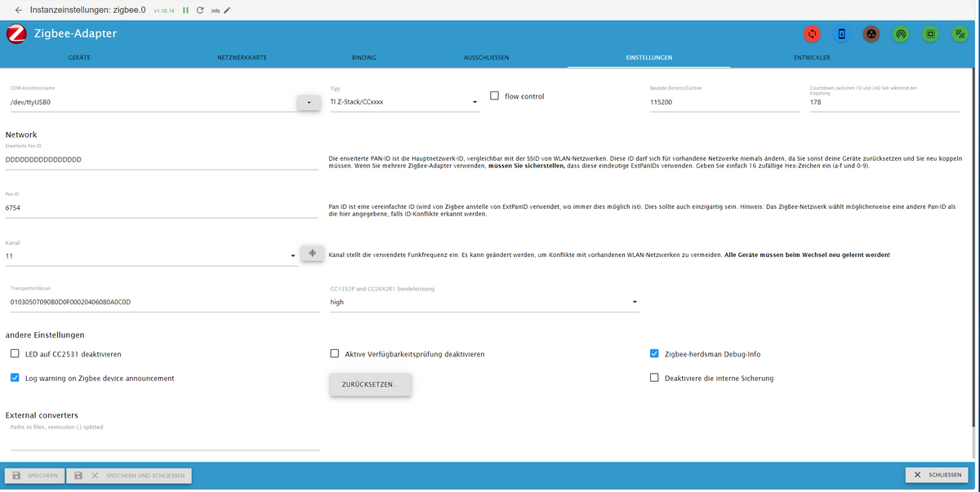This screenshot has height=492, width=980.
Task: Open the COM port list arrow button
Action: (309, 102)
